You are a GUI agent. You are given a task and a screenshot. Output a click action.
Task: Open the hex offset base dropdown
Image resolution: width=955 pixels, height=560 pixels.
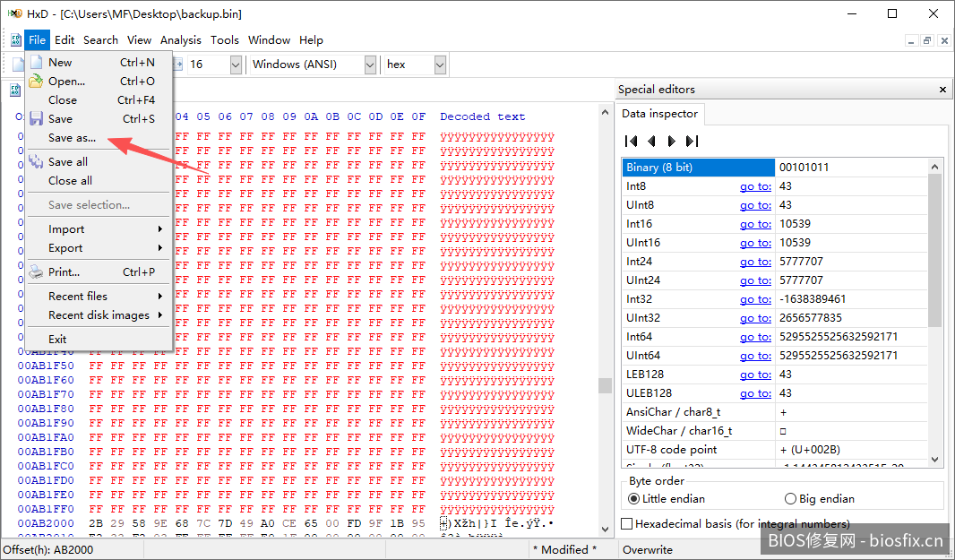pyautogui.click(x=440, y=65)
